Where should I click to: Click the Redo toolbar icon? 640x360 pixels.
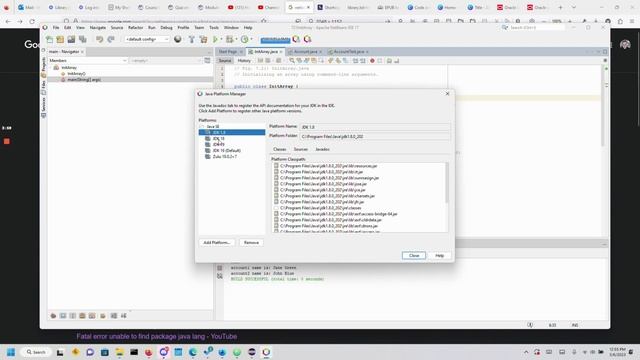pos(111,39)
